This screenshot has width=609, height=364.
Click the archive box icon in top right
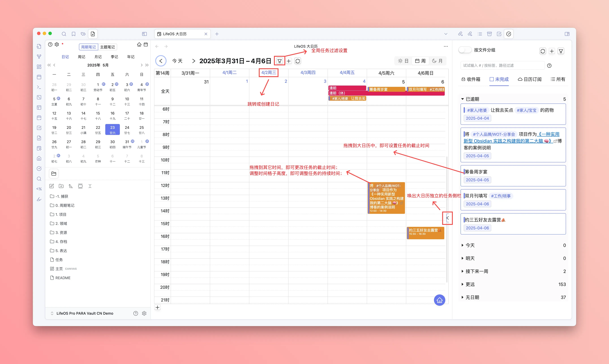(x=489, y=34)
